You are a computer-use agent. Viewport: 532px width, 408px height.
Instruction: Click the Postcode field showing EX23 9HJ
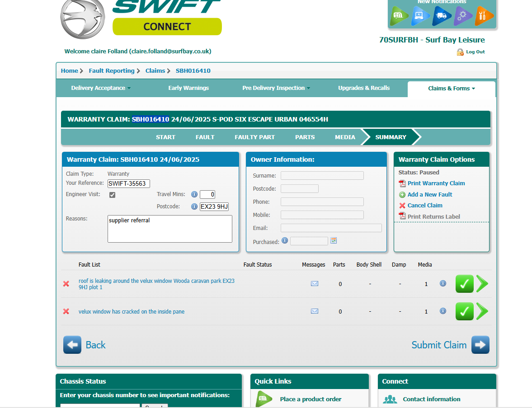[x=214, y=206]
